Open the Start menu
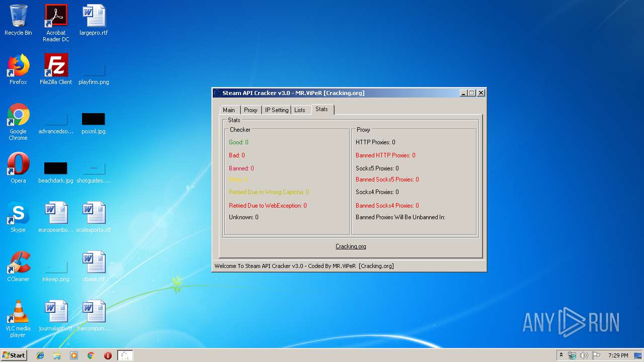 14,355
